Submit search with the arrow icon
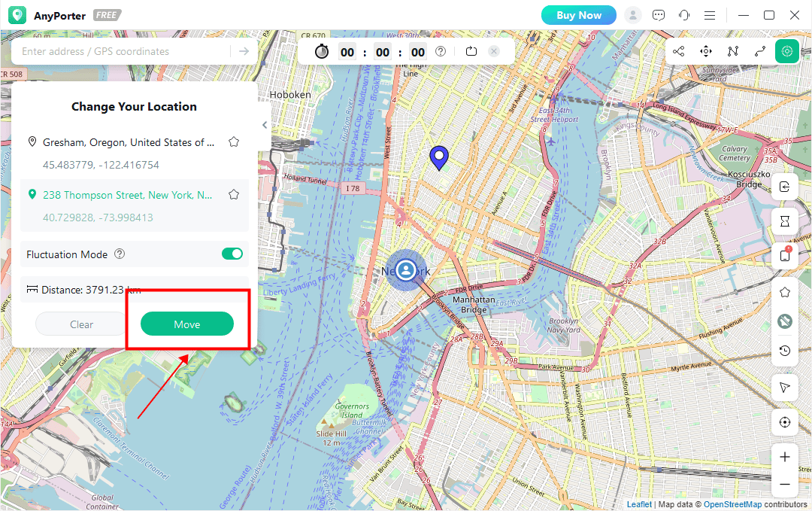The height and width of the screenshot is (511, 812). pos(244,51)
